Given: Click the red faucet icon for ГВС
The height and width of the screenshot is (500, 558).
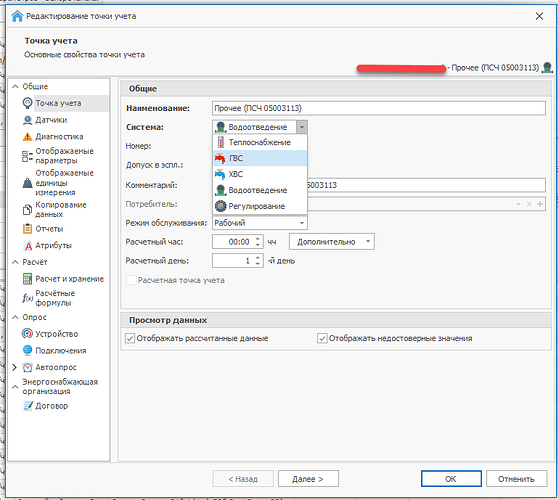Looking at the screenshot, I should pyautogui.click(x=220, y=158).
